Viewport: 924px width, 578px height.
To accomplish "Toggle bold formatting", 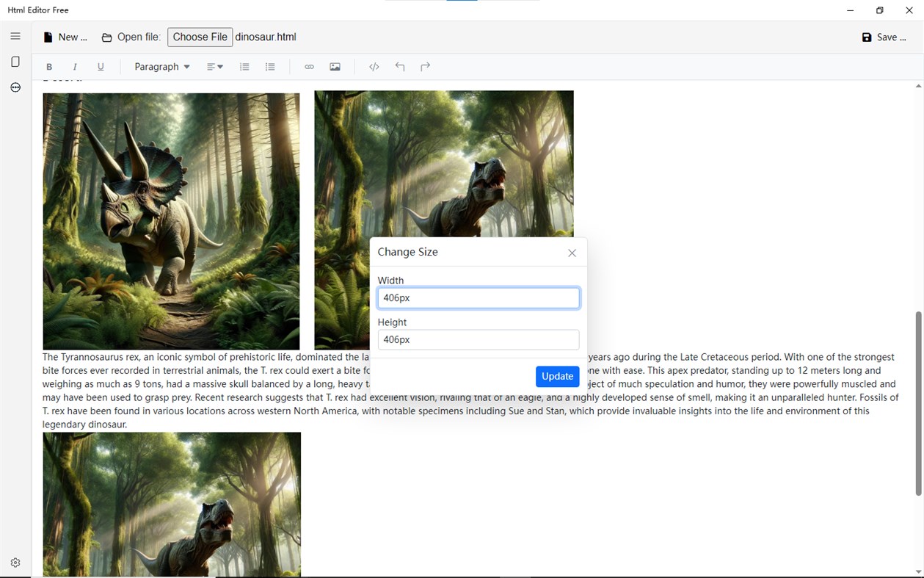I will [49, 67].
